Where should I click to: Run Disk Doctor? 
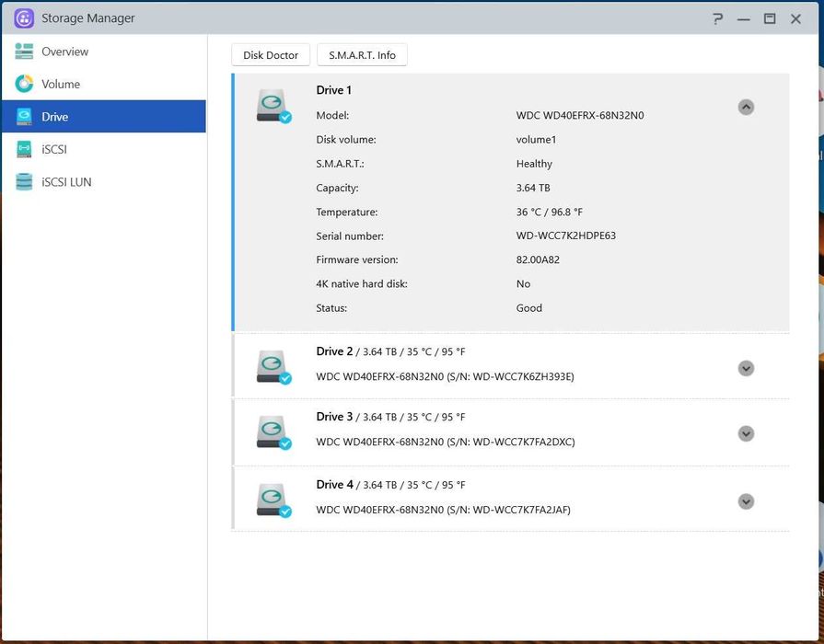pyautogui.click(x=271, y=55)
